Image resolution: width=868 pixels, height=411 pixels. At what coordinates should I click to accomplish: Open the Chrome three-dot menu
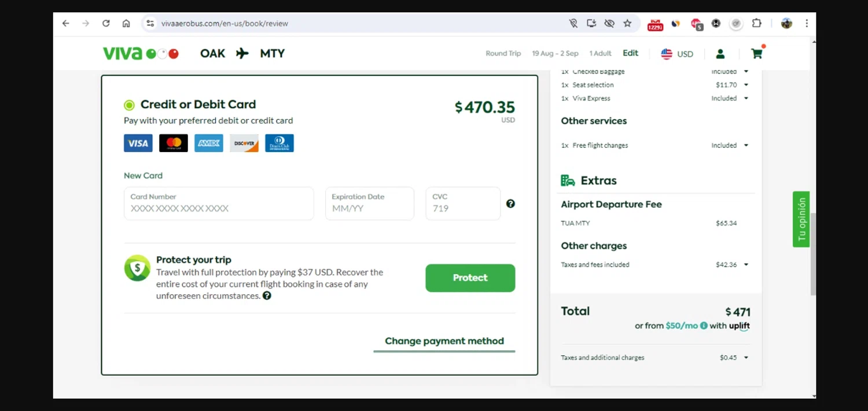tap(806, 23)
